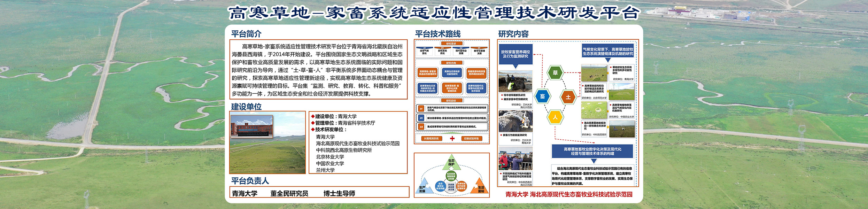Click the 平台技术路线 heading
868x209 pixels.
point(438,34)
